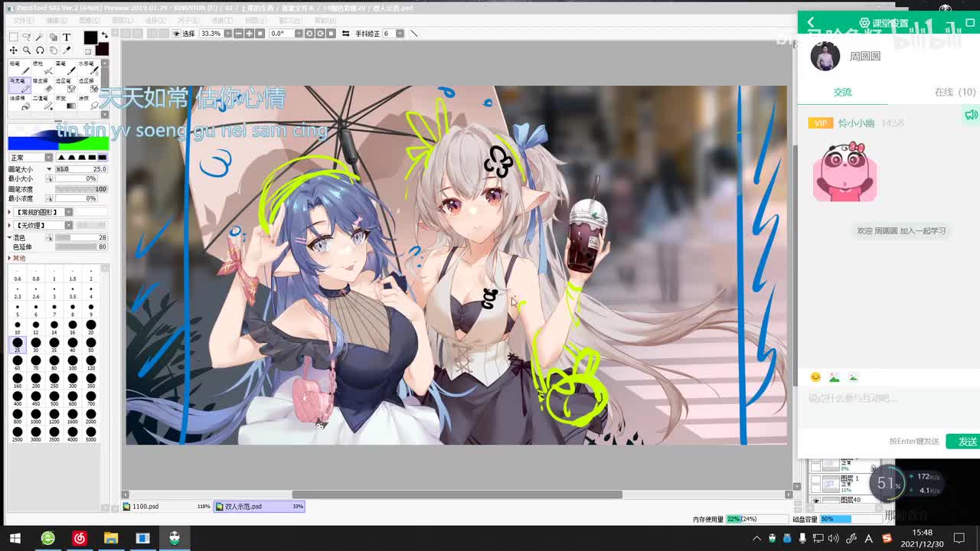Toggle pressure for 混色

click(x=50, y=238)
